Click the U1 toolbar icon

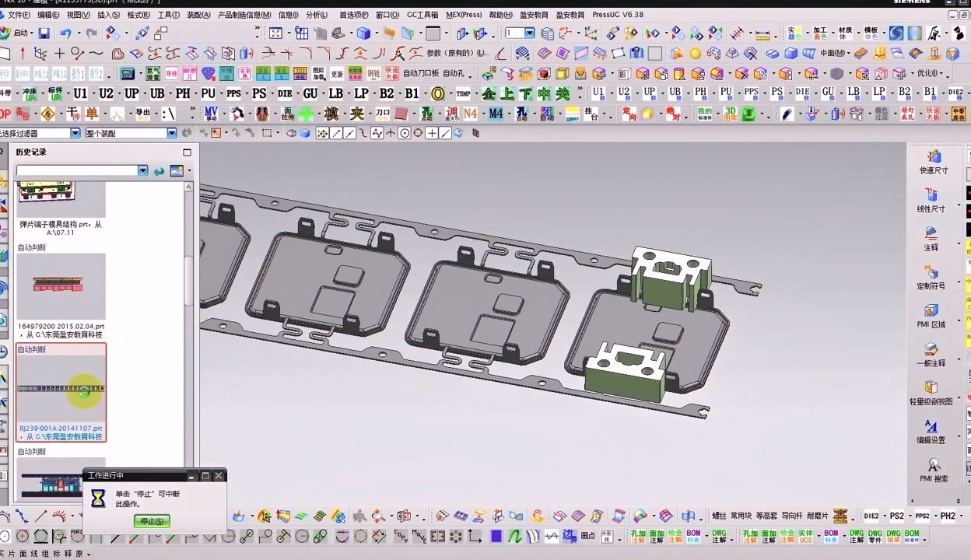pos(80,93)
